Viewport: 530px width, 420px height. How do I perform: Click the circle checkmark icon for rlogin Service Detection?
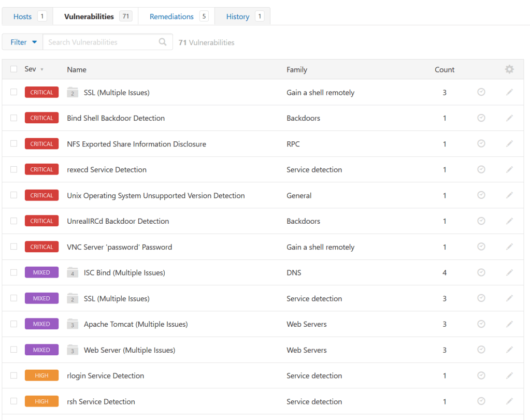pos(481,375)
